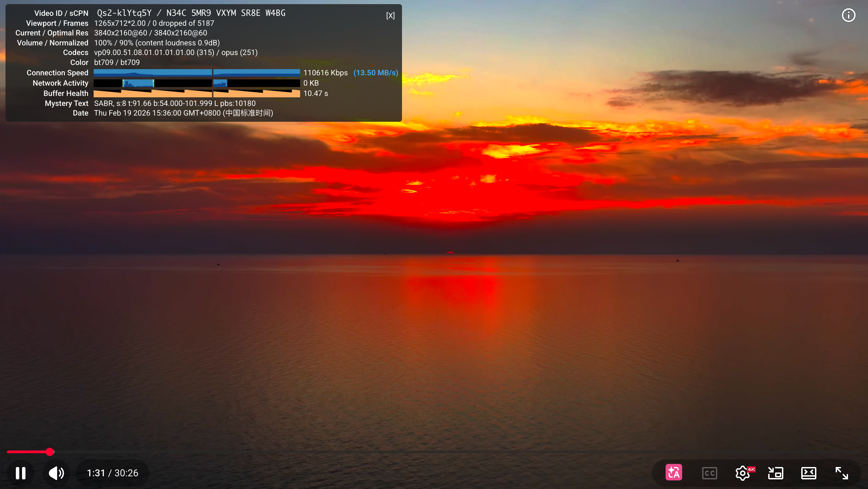This screenshot has width=868, height=489.
Task: Click the 1:31 / 30:26 time display
Action: pos(113,473)
